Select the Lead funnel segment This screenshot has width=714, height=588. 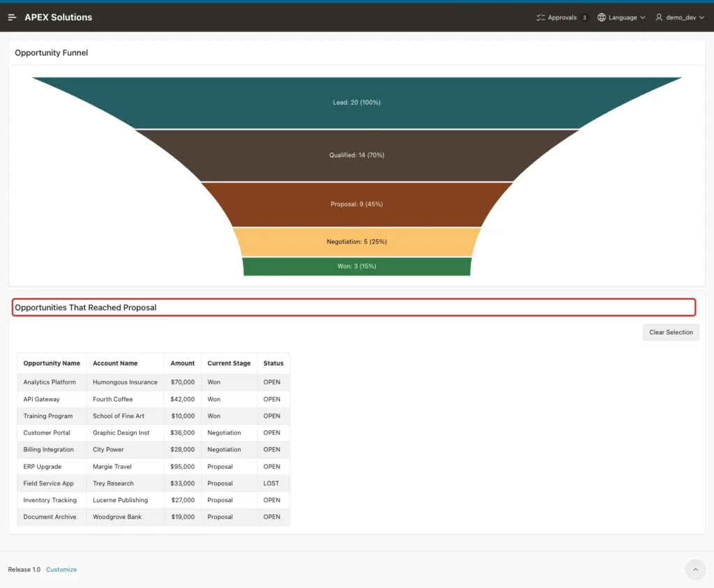356,103
